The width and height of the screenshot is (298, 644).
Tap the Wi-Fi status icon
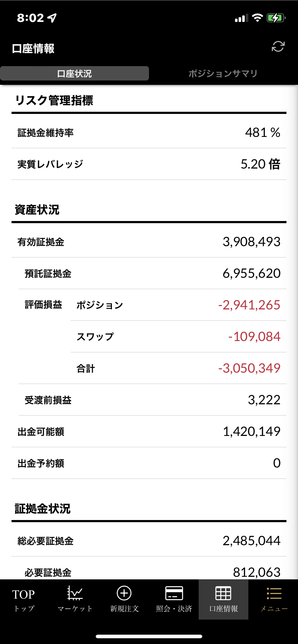coord(257,18)
